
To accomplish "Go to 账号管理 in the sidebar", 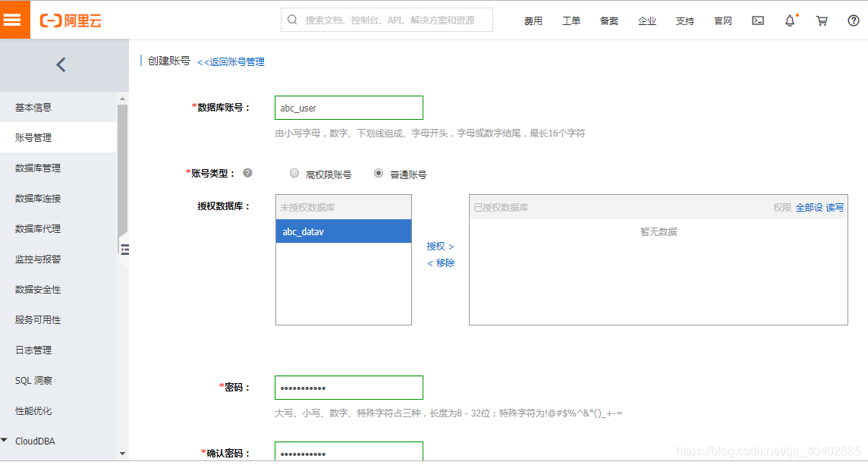I will [58, 138].
